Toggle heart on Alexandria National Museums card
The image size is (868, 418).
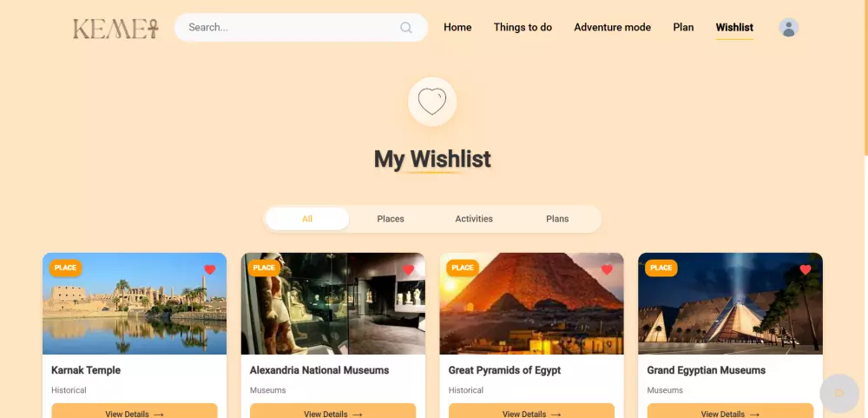click(x=409, y=269)
